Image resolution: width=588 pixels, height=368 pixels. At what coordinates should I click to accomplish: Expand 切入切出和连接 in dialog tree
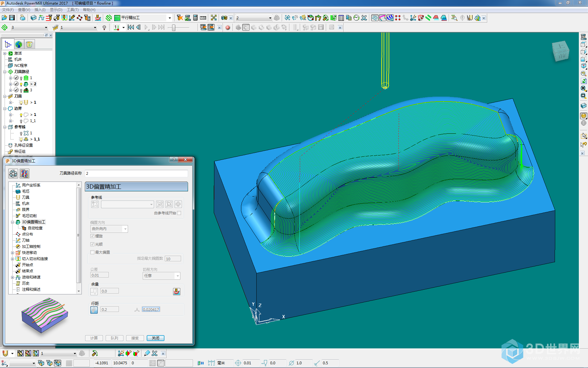(x=13, y=259)
